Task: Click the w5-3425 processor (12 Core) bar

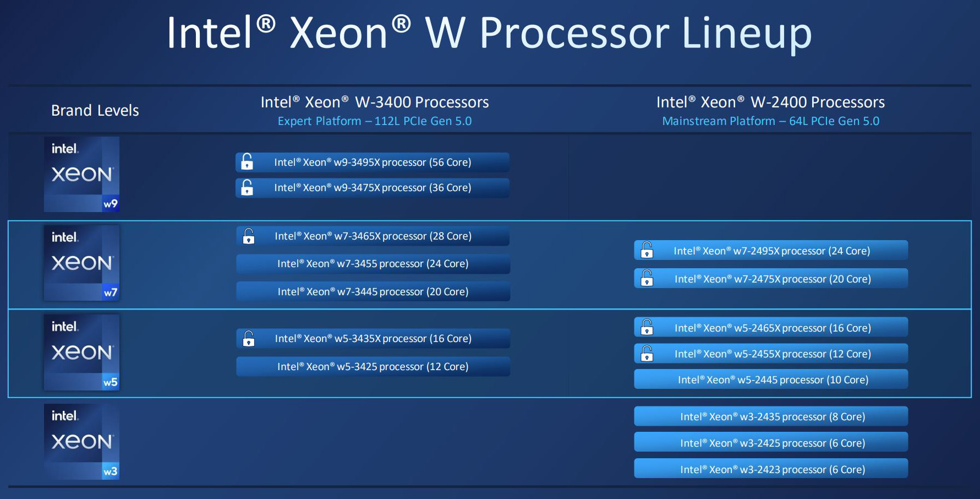Action: (373, 366)
